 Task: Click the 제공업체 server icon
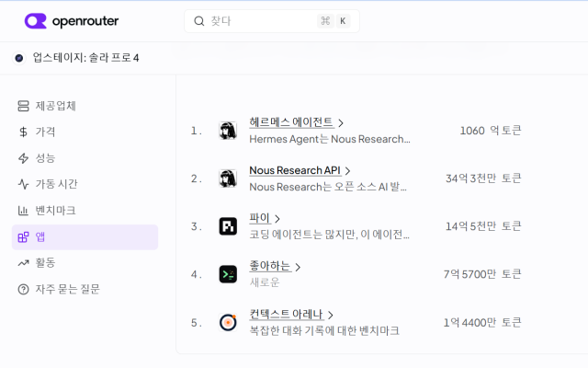tap(23, 106)
